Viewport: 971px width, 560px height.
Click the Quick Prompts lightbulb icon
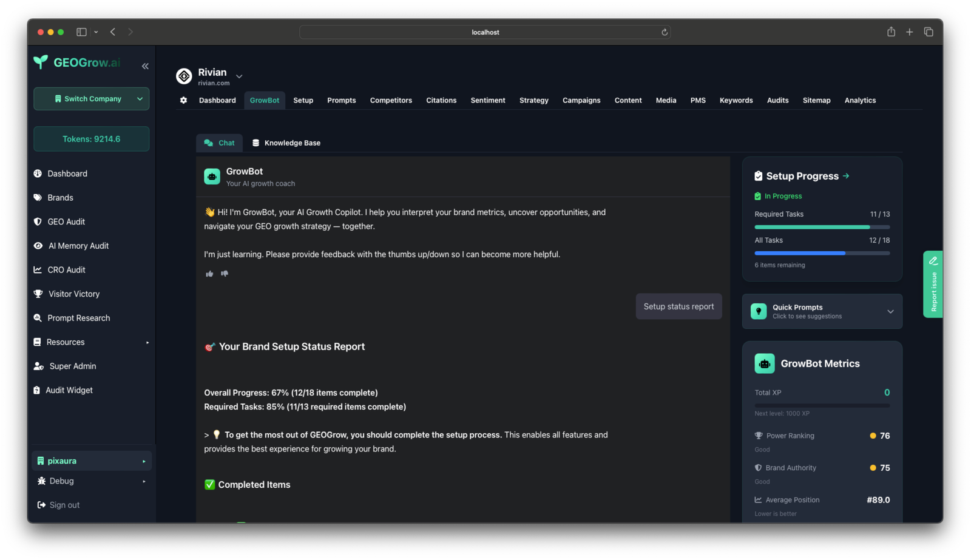pos(759,311)
